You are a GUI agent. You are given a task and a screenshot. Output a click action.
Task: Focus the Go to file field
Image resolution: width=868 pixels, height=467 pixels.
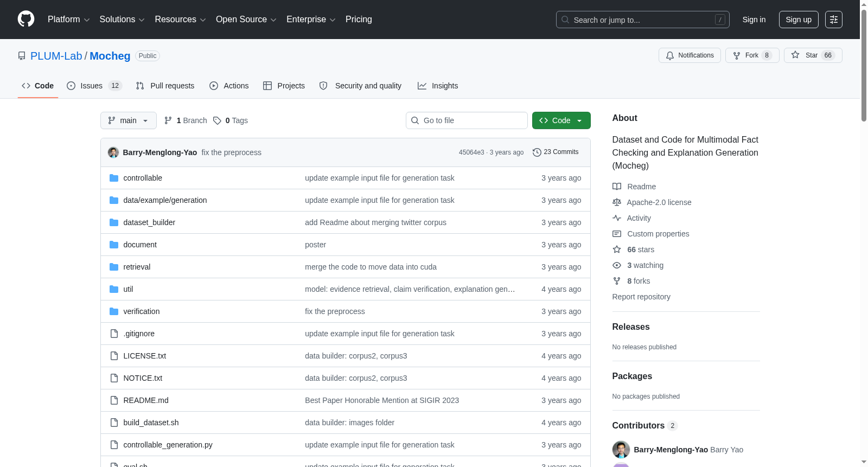click(467, 120)
